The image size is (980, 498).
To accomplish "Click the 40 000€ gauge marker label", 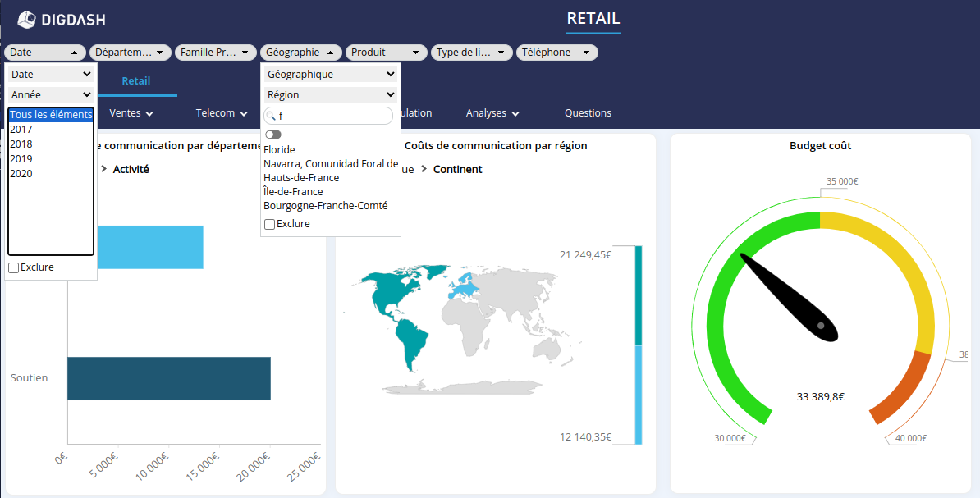I will [x=910, y=439].
